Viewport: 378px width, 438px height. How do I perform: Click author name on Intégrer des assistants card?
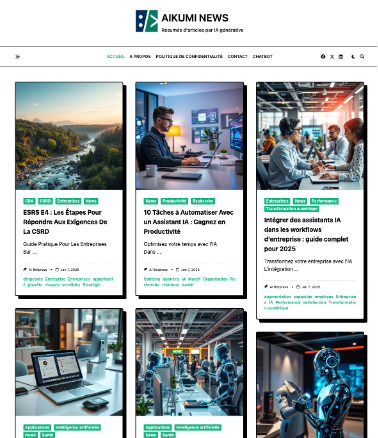tap(279, 287)
